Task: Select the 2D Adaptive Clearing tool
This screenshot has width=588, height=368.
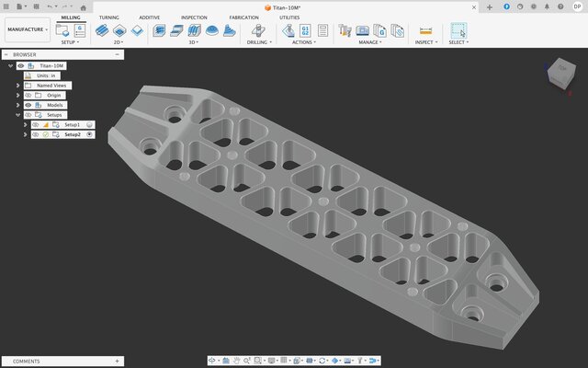Action: pyautogui.click(x=103, y=31)
